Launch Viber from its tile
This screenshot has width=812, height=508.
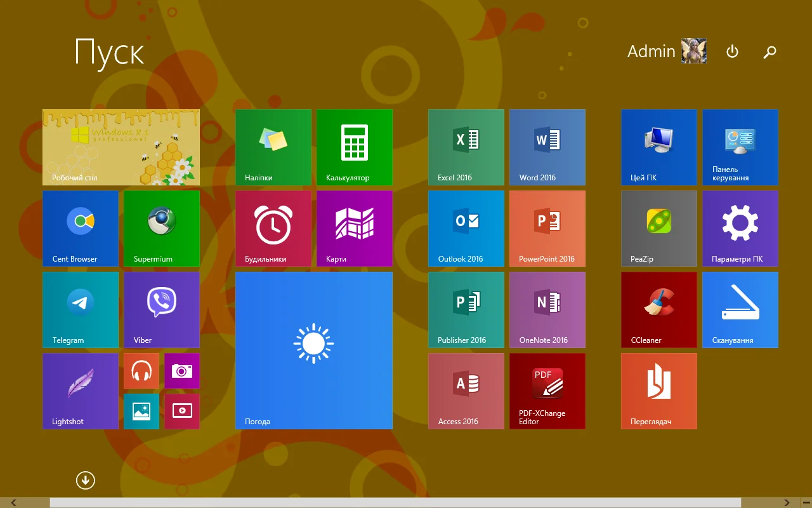pyautogui.click(x=162, y=310)
